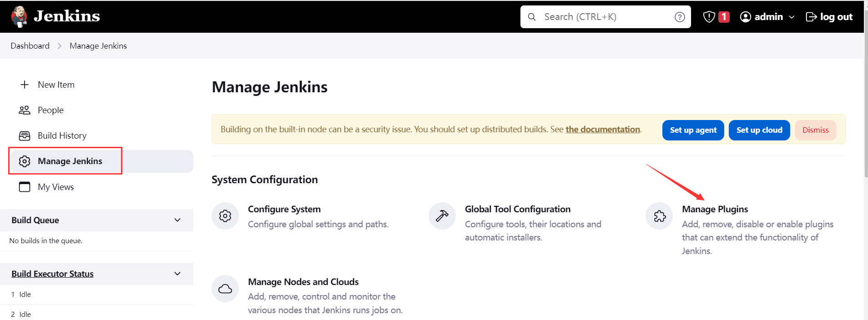Open Build History in sidebar
This screenshot has height=320, width=868.
pyautogui.click(x=62, y=135)
